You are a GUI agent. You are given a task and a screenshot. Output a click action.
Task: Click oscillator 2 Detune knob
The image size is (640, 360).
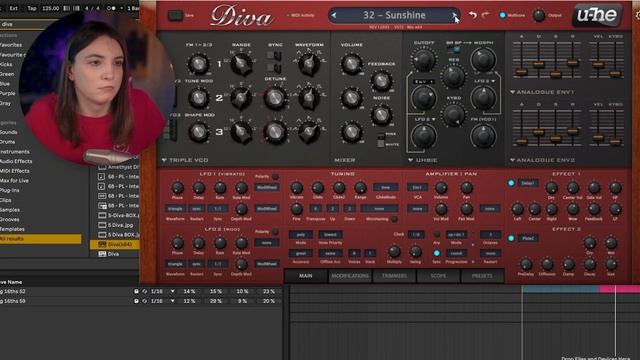(x=275, y=98)
